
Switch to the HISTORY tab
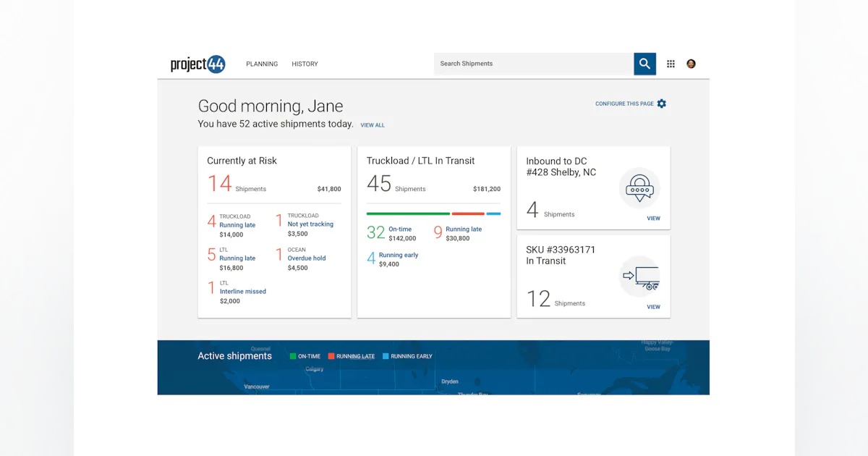305,64
